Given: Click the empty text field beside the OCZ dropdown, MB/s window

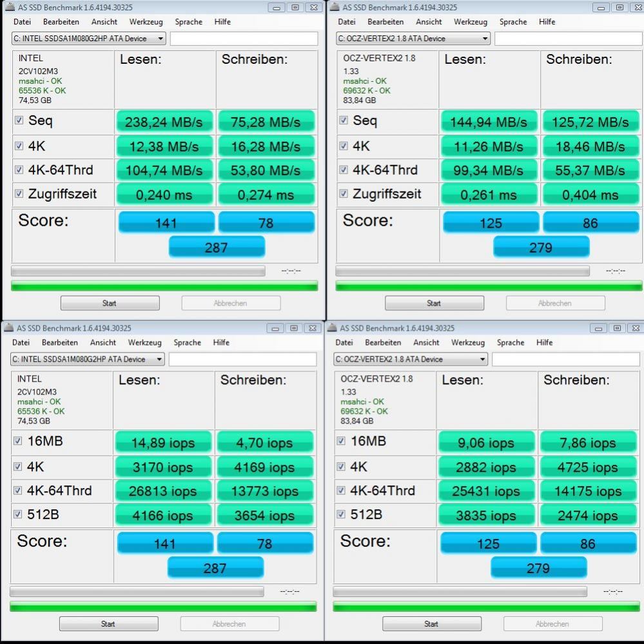Looking at the screenshot, I should point(569,38).
